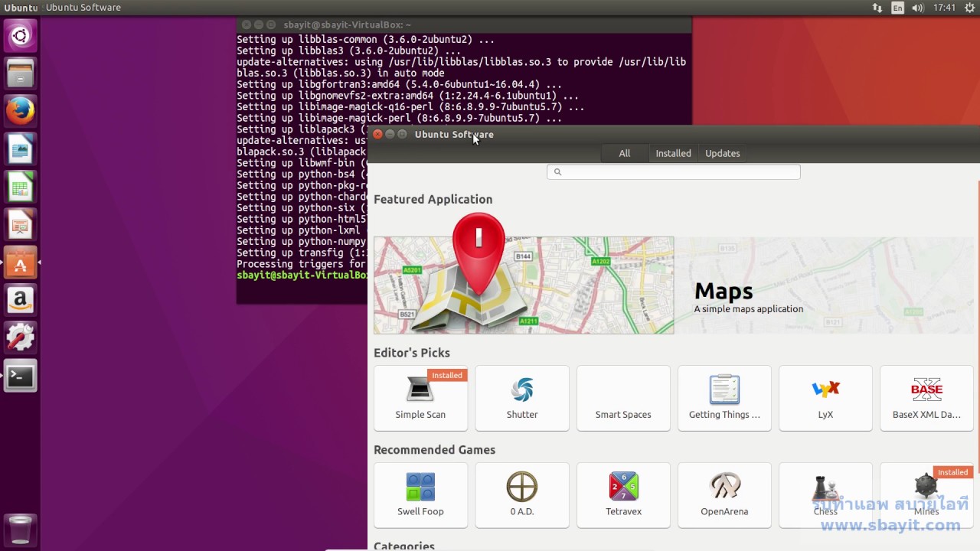Image resolution: width=980 pixels, height=551 pixels.
Task: Minimize the Ubuntu Software window
Action: pos(390,134)
